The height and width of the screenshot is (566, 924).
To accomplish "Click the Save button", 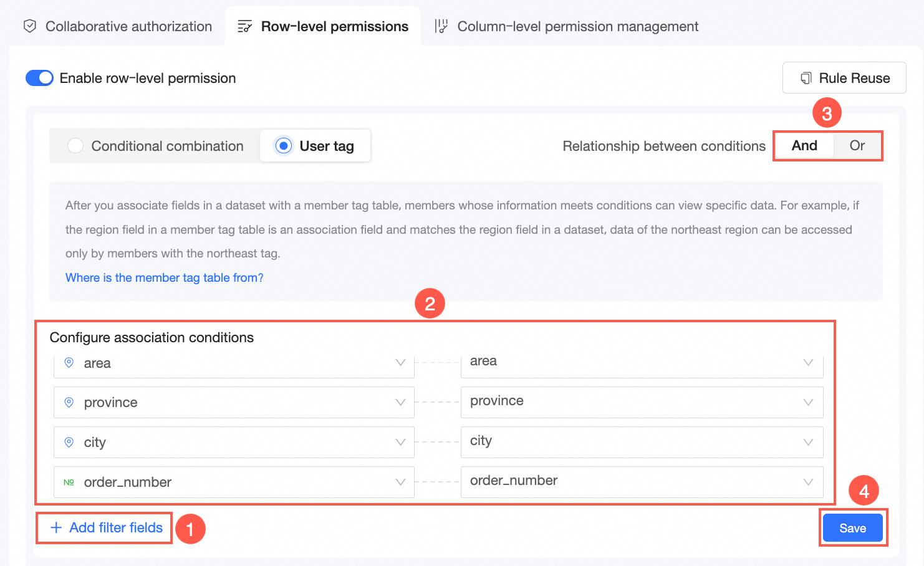I will click(x=852, y=528).
